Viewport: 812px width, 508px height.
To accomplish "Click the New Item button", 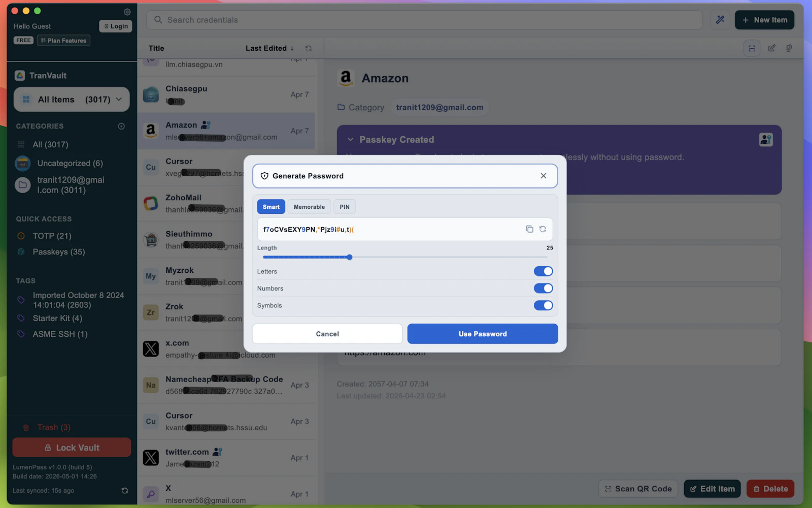I will pyautogui.click(x=764, y=20).
